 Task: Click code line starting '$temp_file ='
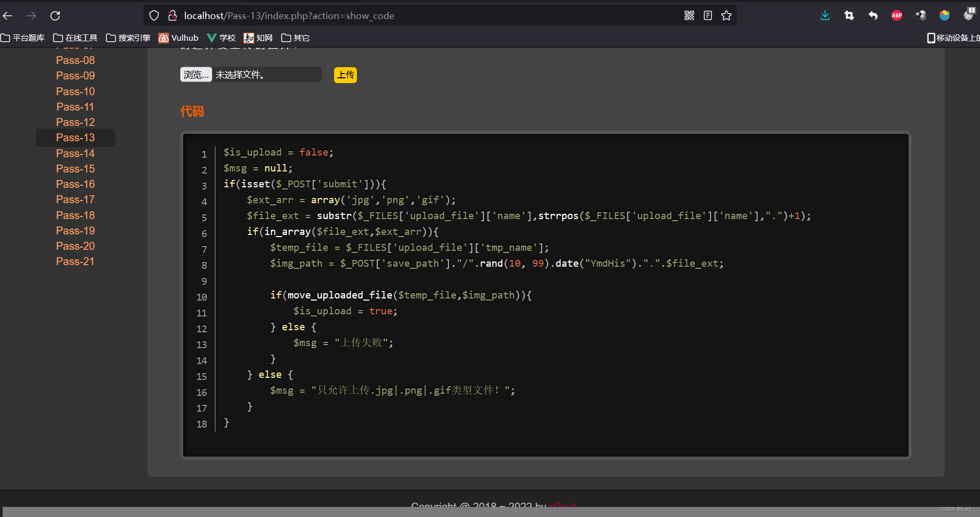tap(410, 248)
